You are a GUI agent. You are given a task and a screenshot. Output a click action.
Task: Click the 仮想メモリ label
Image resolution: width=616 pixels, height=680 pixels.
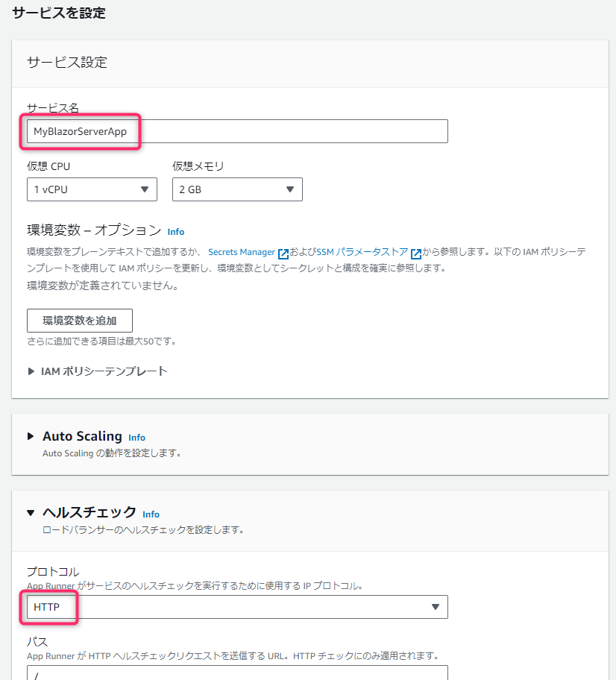[x=198, y=166]
